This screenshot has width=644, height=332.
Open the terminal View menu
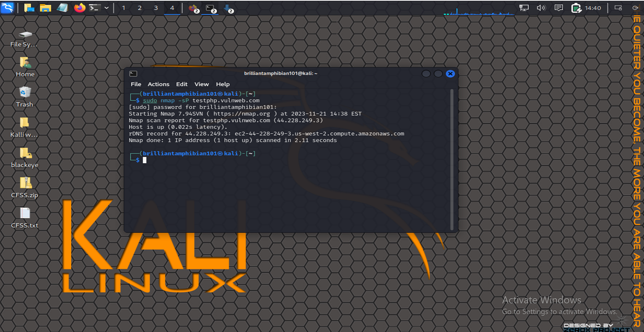click(202, 84)
